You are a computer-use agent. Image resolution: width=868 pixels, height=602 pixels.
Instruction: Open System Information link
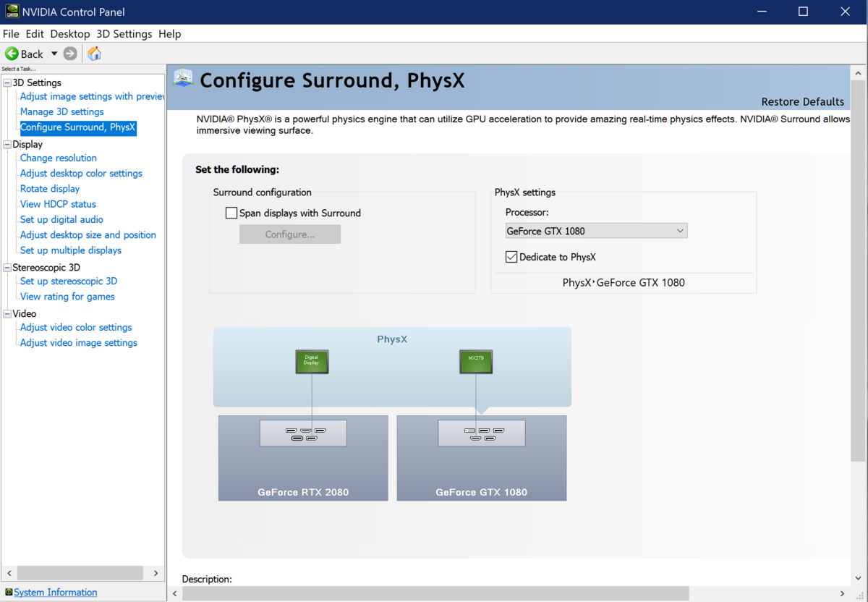pos(56,592)
